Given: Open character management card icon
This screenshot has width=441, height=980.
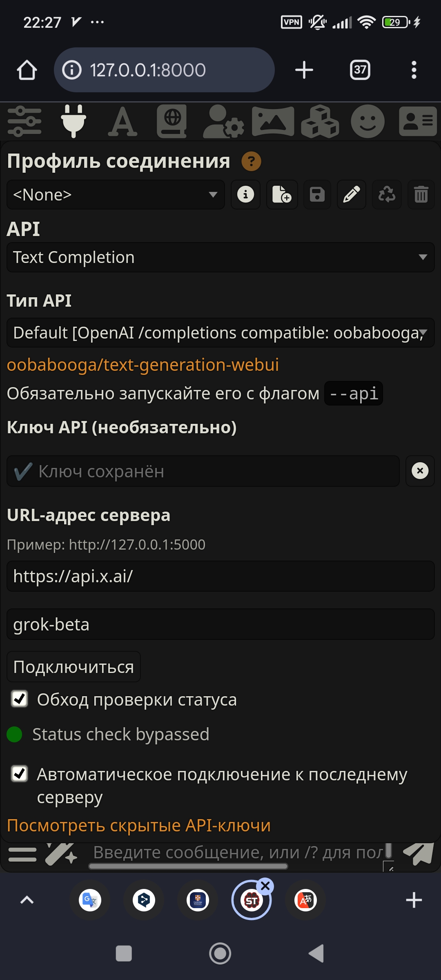Looking at the screenshot, I should tap(418, 121).
